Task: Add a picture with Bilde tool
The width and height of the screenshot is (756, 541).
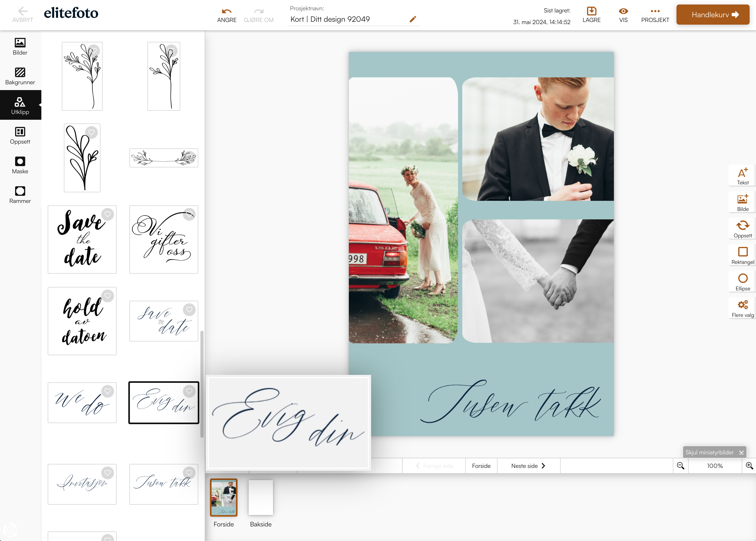Action: tap(743, 202)
